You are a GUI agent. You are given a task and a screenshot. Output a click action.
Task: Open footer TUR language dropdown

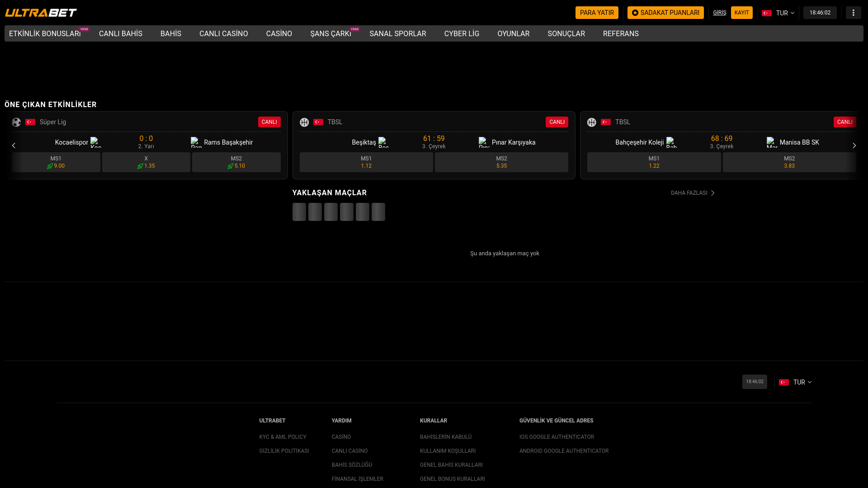pyautogui.click(x=795, y=382)
